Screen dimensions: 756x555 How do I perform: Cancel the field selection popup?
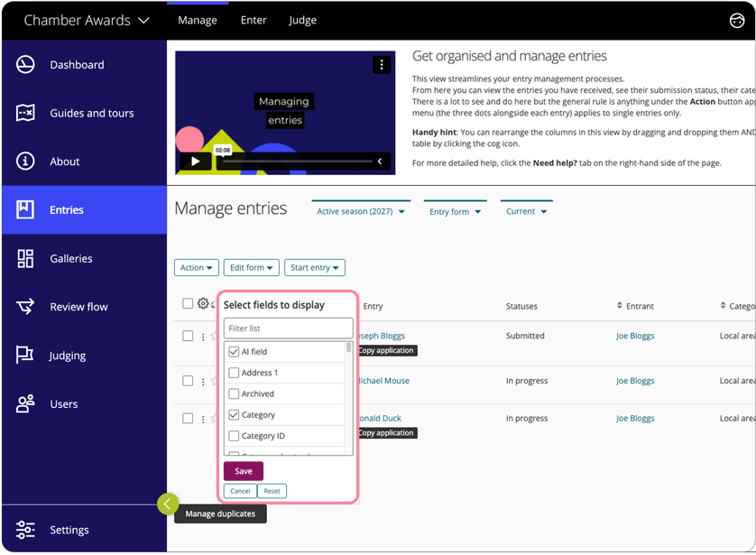point(240,491)
